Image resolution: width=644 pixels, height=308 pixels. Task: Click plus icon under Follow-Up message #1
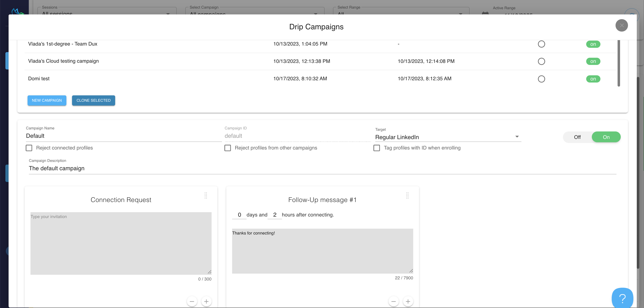408,301
